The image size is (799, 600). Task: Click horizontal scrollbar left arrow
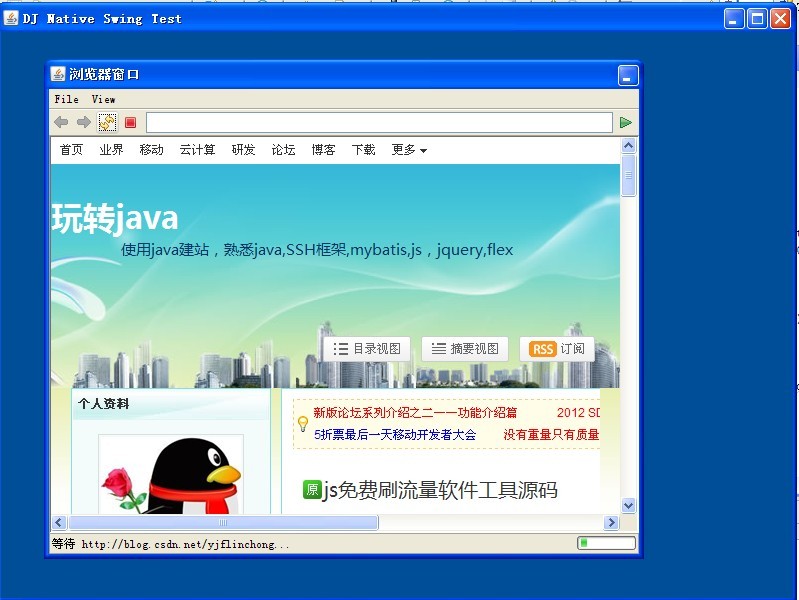tap(59, 523)
